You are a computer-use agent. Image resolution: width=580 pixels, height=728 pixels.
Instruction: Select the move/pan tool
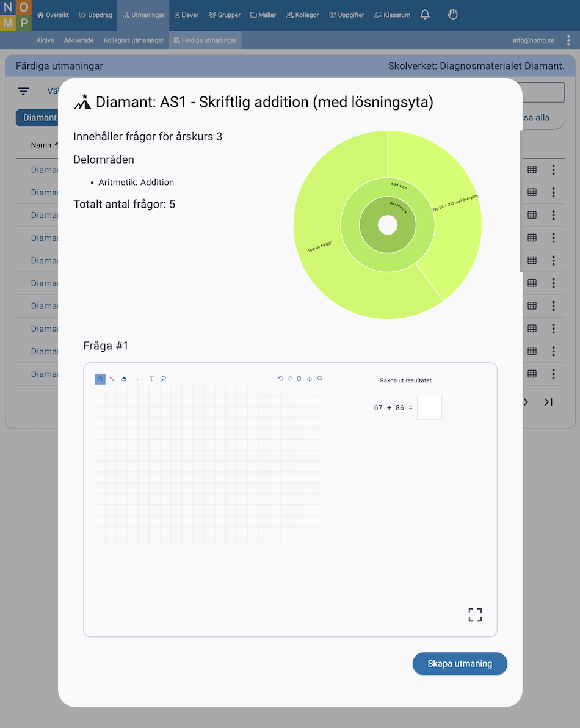tap(310, 379)
